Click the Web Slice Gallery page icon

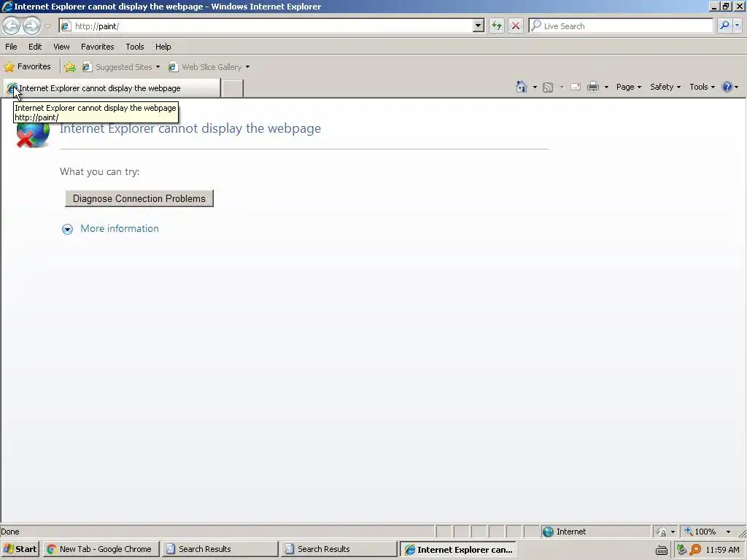[x=172, y=67]
